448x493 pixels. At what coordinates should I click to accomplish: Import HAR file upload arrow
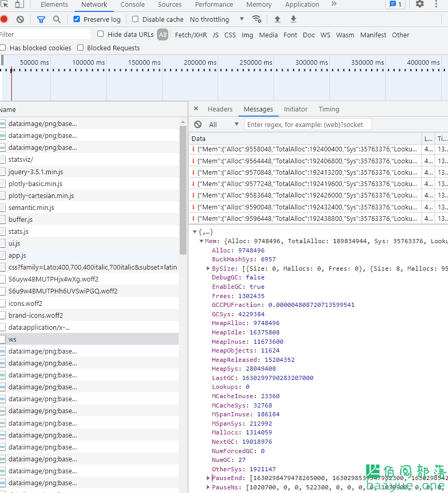pos(277,19)
